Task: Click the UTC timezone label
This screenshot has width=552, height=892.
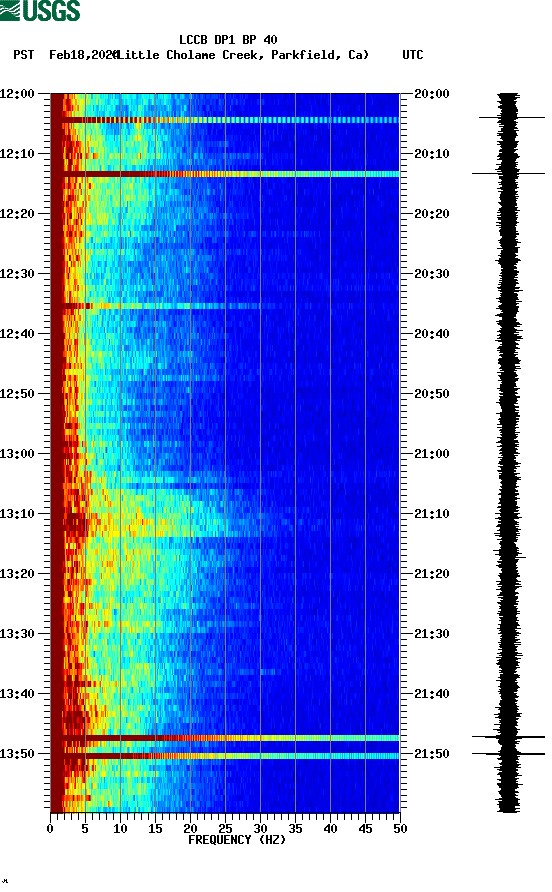Action: [x=413, y=55]
